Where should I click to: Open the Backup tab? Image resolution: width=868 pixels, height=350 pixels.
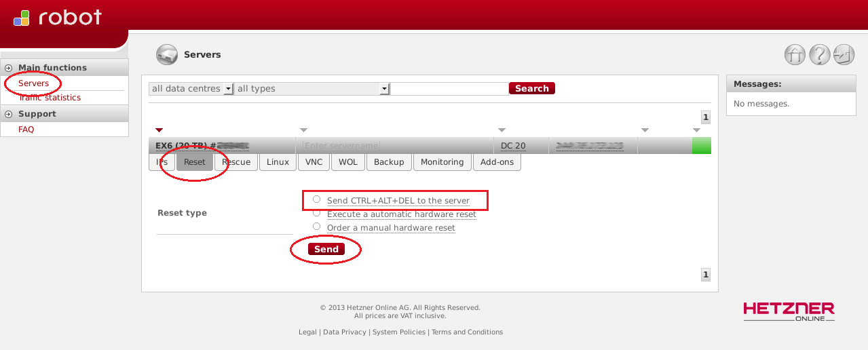tap(389, 162)
